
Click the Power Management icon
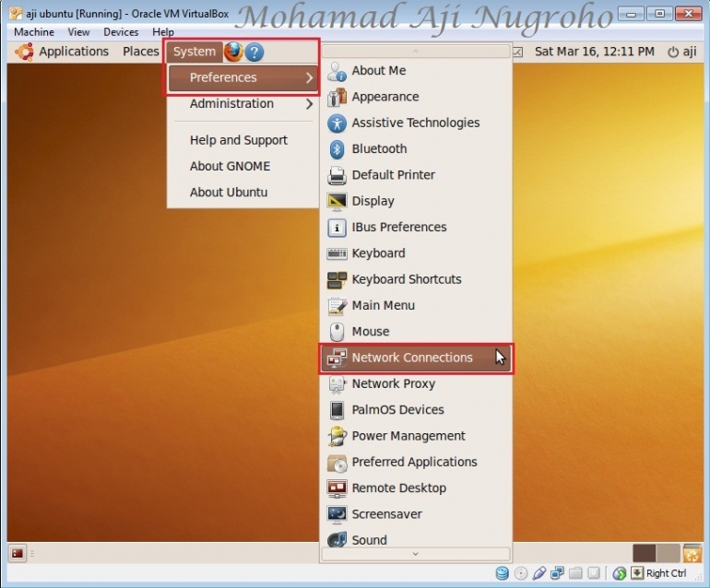pos(337,436)
